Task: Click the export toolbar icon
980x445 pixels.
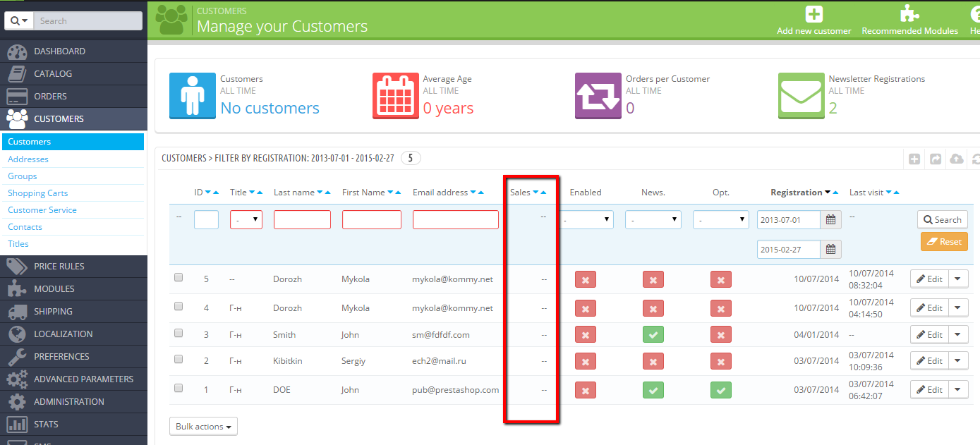Action: coord(936,159)
